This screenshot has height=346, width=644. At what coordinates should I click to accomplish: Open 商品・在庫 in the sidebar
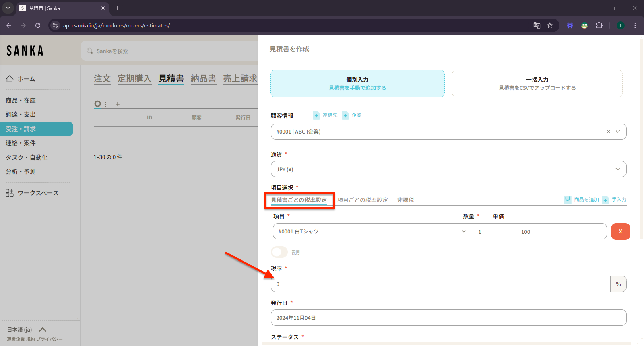pyautogui.click(x=21, y=101)
